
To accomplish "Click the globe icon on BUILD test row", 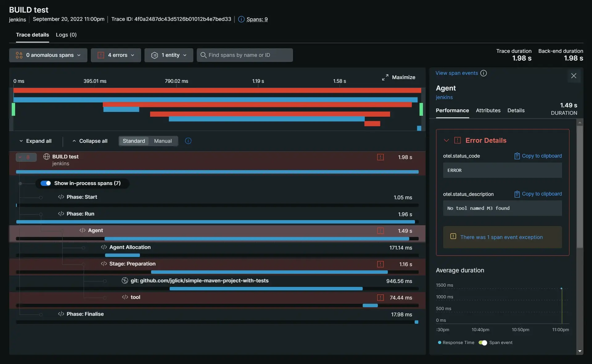I will tap(47, 157).
